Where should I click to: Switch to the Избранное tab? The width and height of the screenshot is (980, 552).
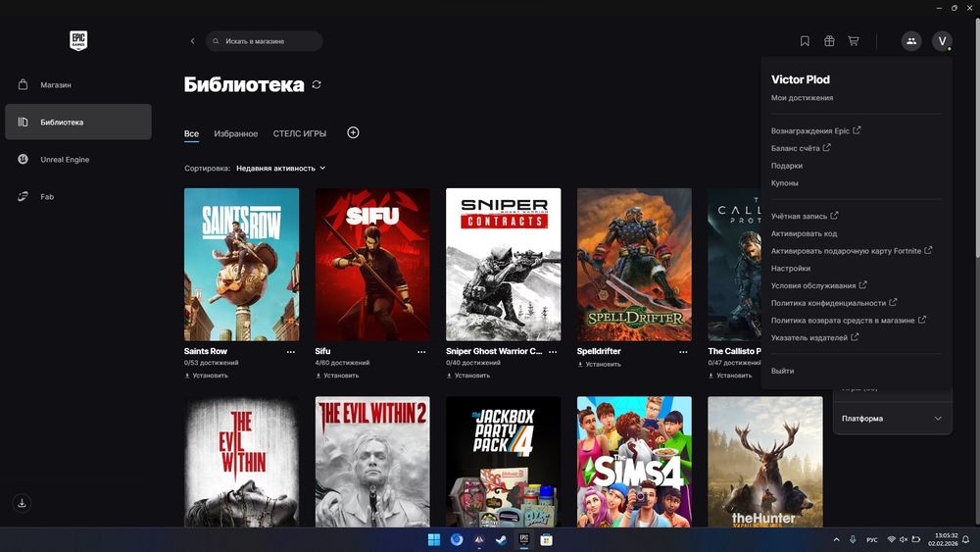(x=235, y=133)
